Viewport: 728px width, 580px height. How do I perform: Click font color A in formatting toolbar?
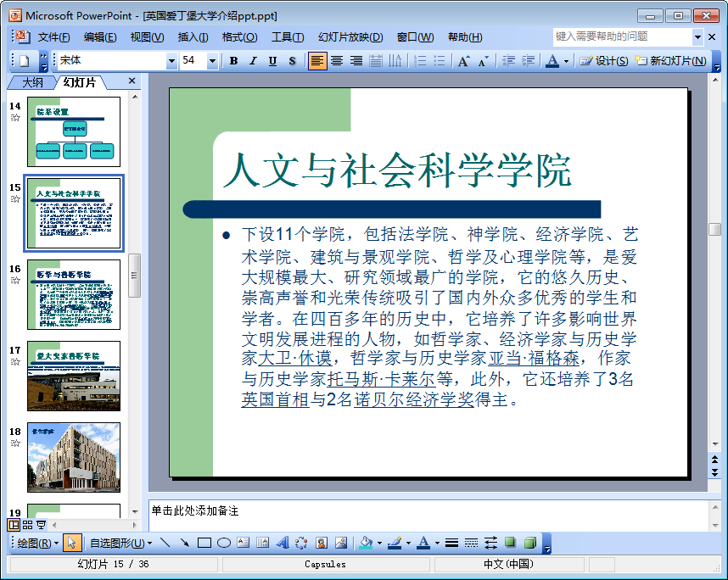click(552, 61)
